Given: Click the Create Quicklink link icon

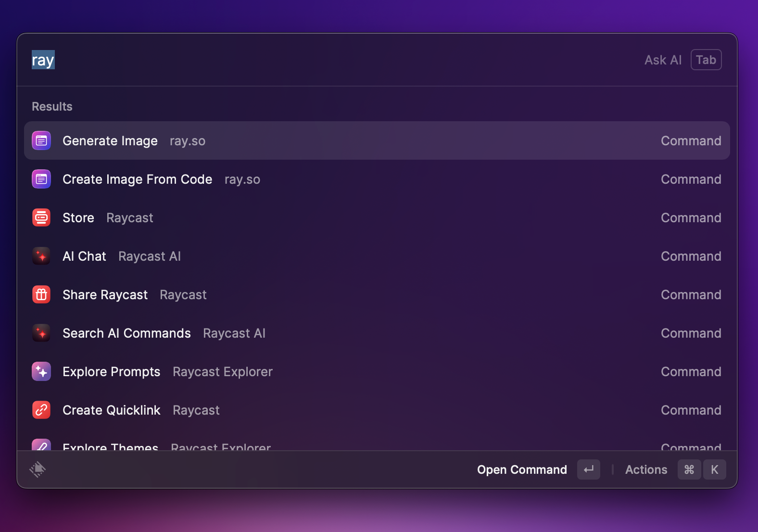Looking at the screenshot, I should coord(41,410).
